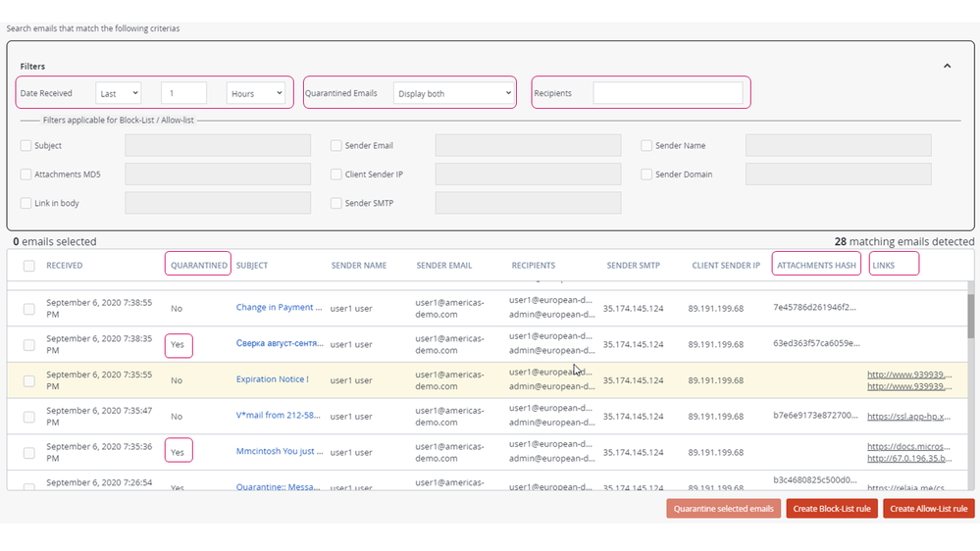980x551 pixels.
Task: Click attachment hash '7e45786d261946f2...'
Action: coord(814,307)
